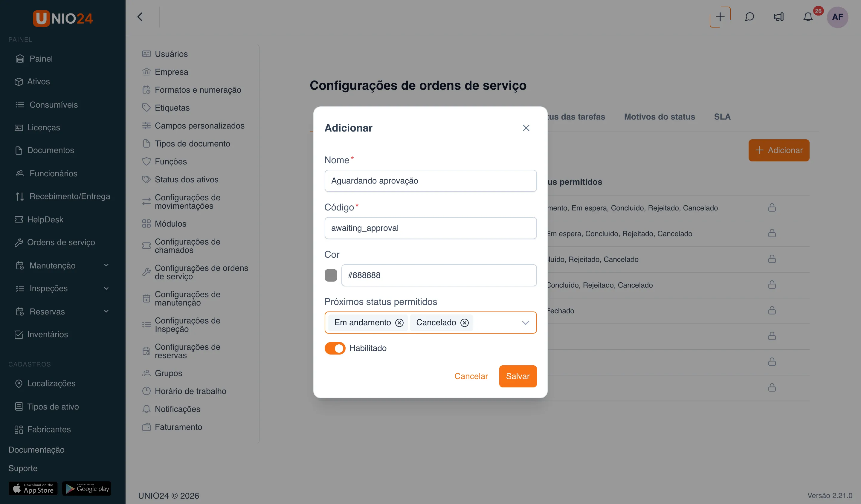The image size is (861, 504).
Task: Open Campos personalizados settings
Action: [193, 126]
